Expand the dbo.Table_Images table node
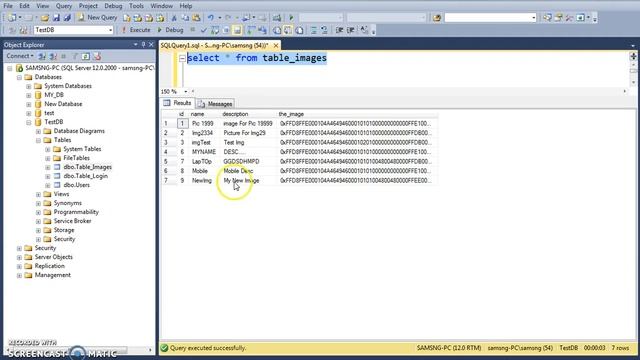This screenshot has height=360, width=640. (48, 167)
